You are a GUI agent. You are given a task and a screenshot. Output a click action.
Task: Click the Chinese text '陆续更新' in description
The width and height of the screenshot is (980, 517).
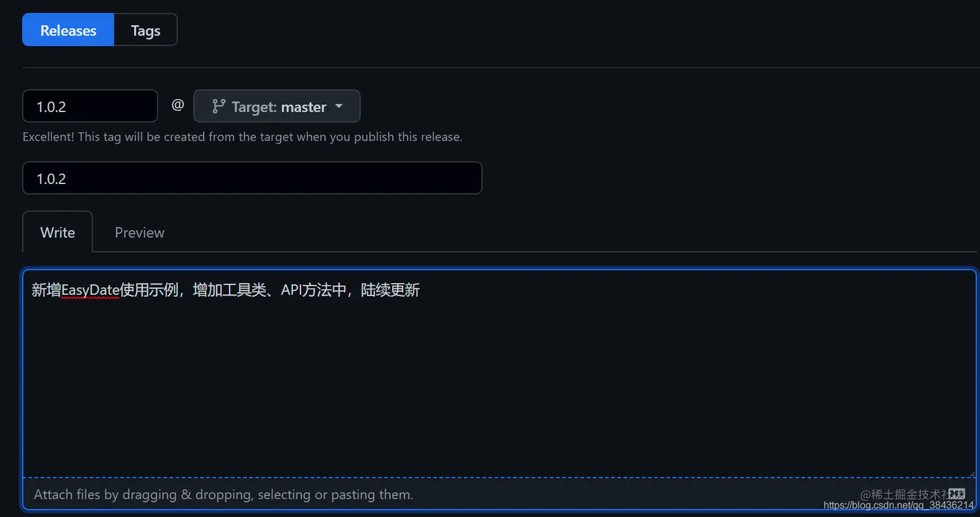(391, 290)
